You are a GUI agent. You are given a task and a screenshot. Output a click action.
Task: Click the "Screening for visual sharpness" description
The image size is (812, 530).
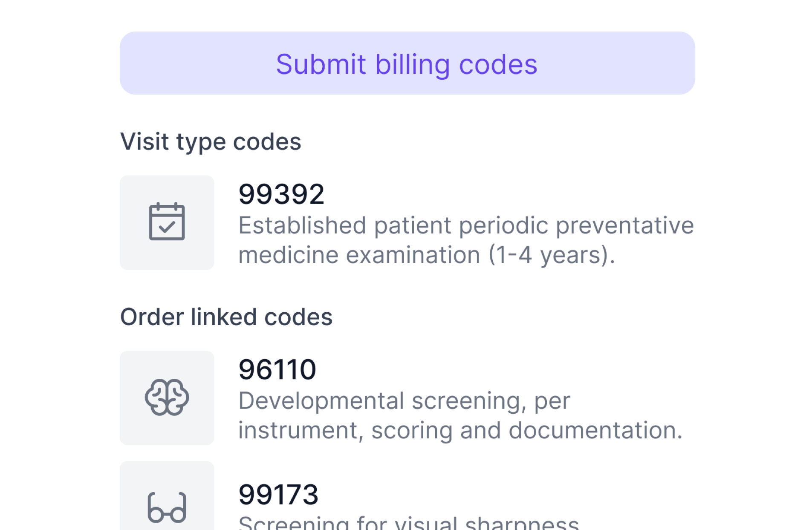(x=408, y=524)
